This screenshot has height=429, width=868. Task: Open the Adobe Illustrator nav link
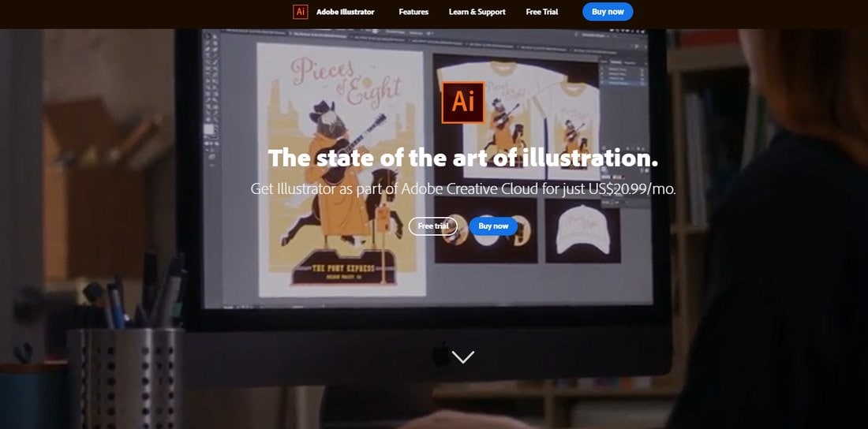346,12
